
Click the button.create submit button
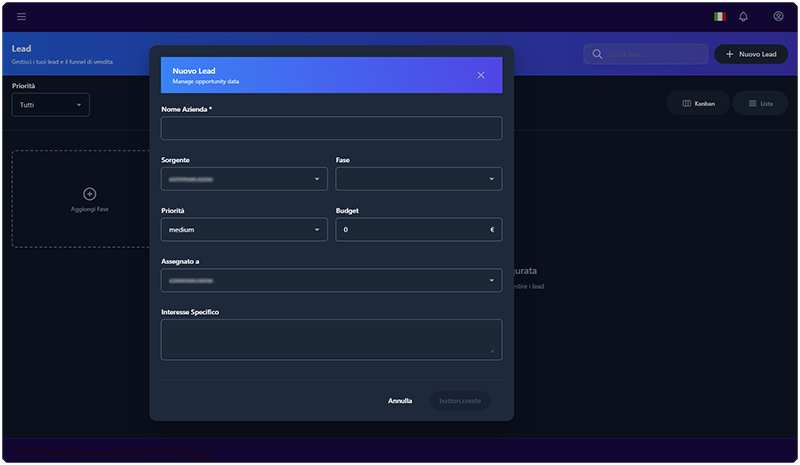click(460, 400)
